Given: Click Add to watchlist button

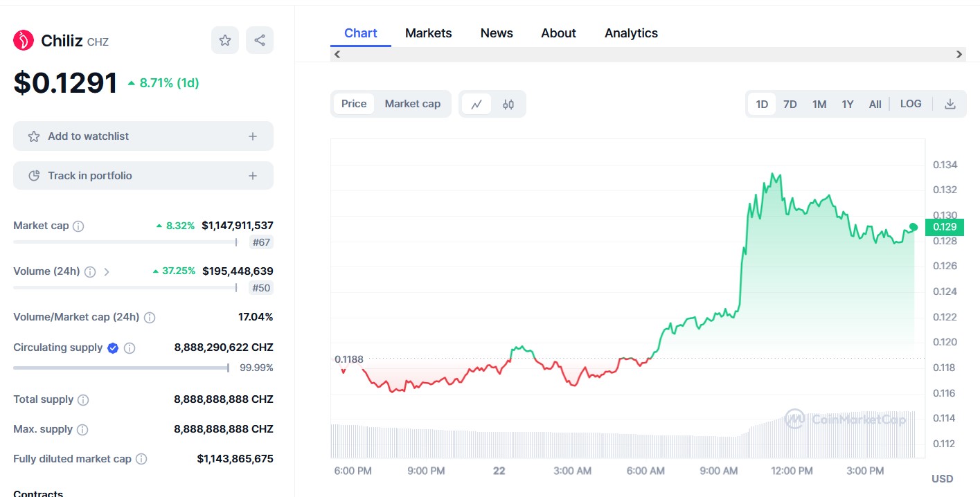Looking at the screenshot, I should pyautogui.click(x=143, y=136).
